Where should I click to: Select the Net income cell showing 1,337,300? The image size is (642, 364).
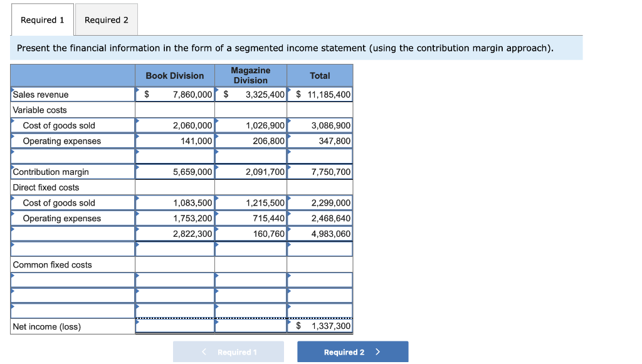[320, 326]
